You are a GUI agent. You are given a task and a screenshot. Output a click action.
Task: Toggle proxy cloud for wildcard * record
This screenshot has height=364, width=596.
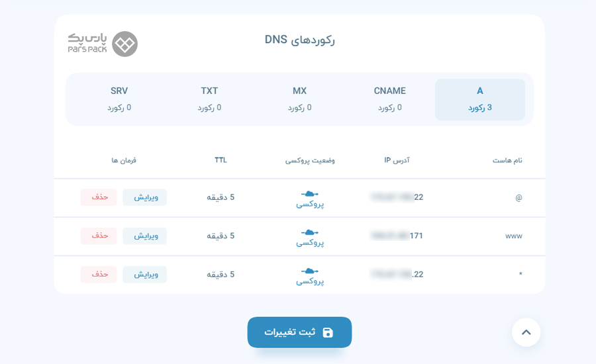point(310,271)
